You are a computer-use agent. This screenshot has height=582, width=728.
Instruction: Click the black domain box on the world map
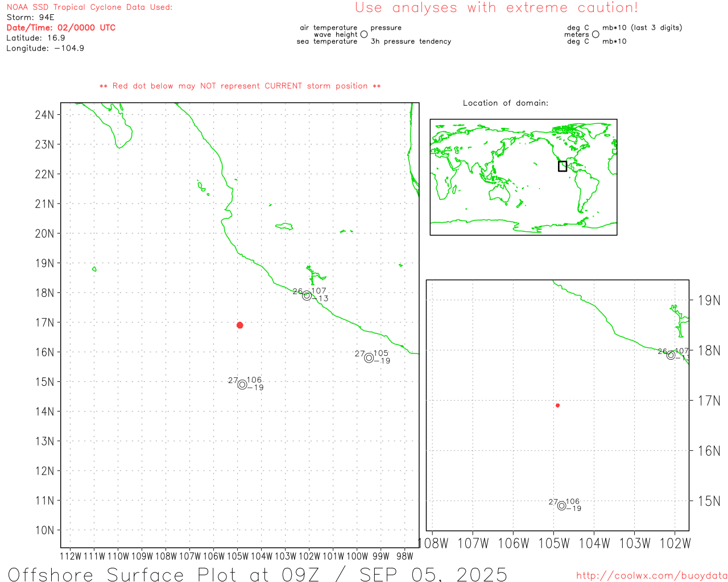point(562,166)
